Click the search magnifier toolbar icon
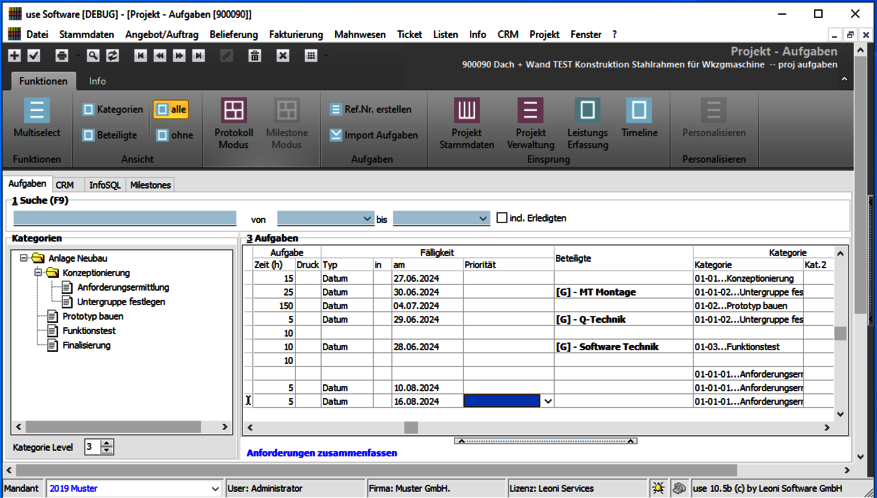The image size is (877, 498). 92,56
